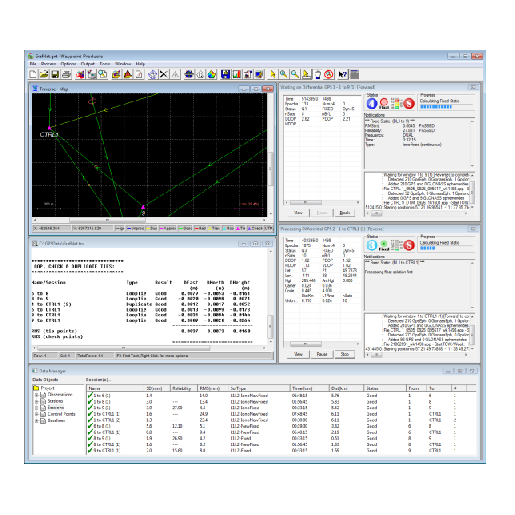Viewport: 515px width, 515px height.
Task: Open the Process menu
Action: coord(48,64)
